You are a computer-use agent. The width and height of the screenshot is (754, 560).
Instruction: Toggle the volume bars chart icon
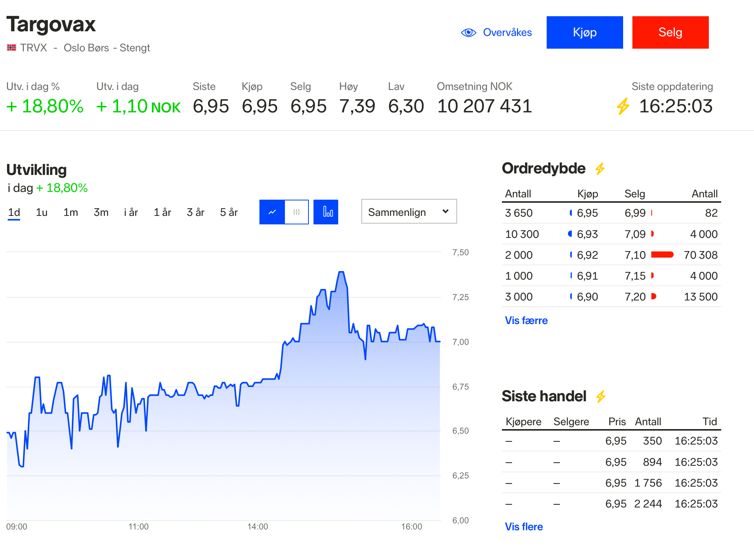coord(326,212)
